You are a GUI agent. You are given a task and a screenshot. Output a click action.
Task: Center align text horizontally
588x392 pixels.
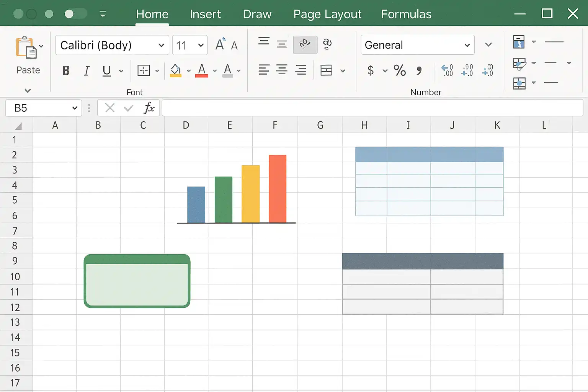282,70
